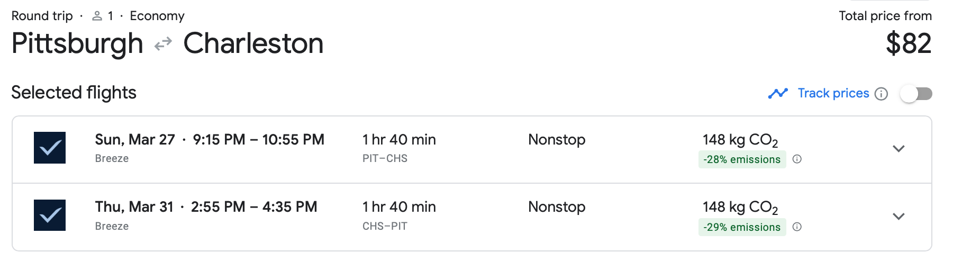Click the Breeze airline logo for Mar 31 flight
980x270 pixels.
[50, 215]
